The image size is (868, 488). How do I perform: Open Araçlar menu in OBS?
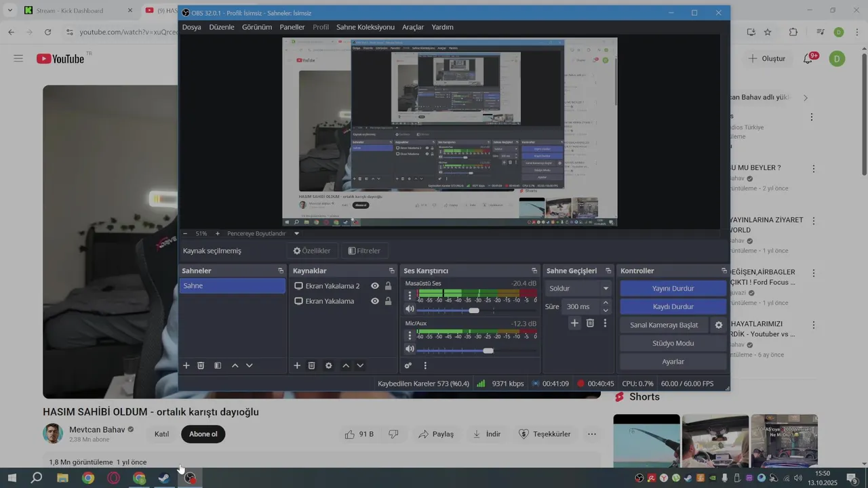click(x=413, y=27)
